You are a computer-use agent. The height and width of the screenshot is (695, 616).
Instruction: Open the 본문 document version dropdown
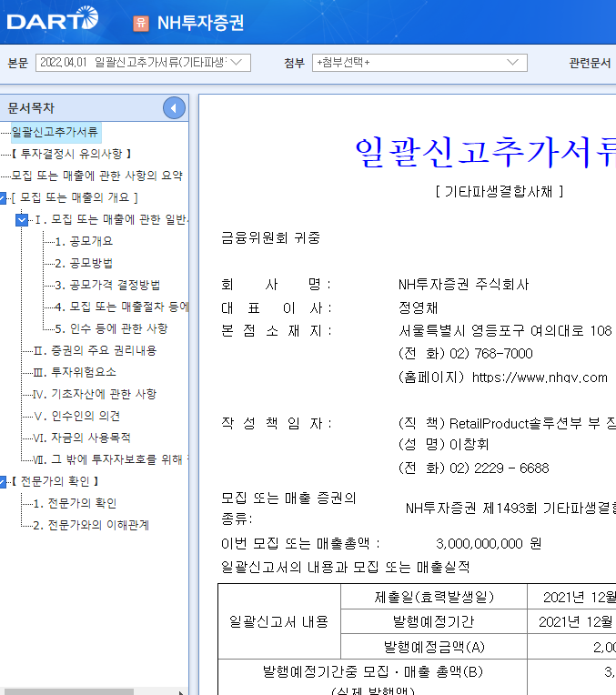pos(143,63)
